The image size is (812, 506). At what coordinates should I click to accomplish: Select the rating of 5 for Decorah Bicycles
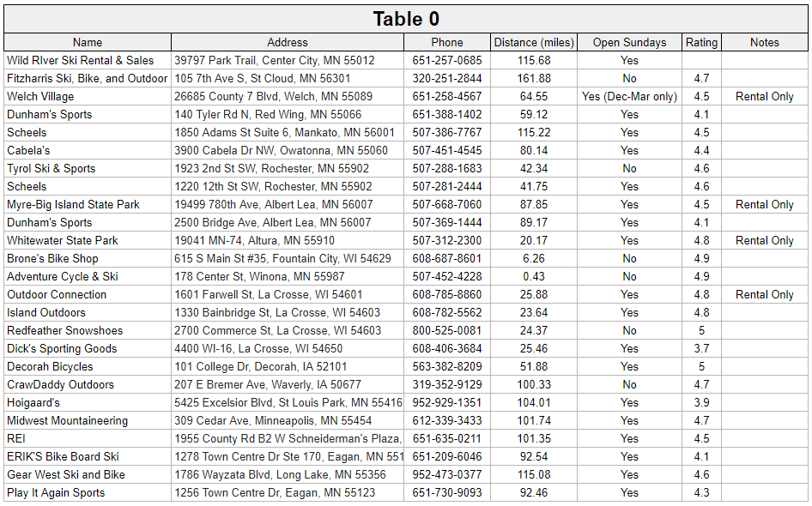pos(701,366)
